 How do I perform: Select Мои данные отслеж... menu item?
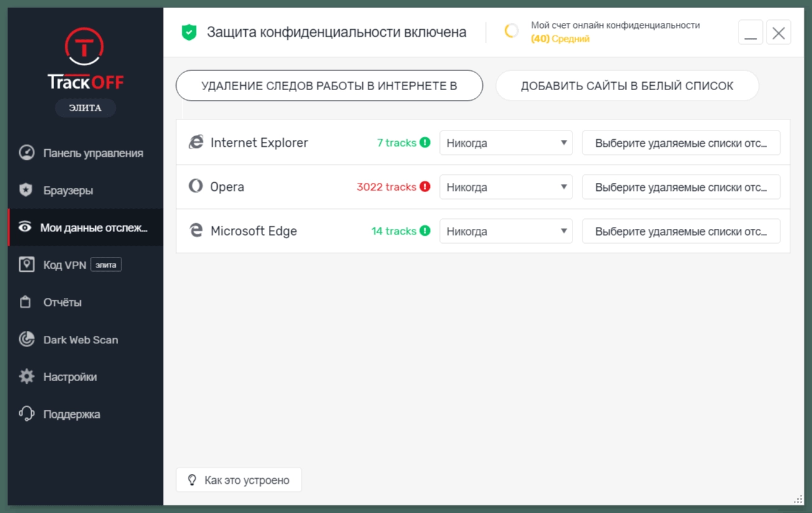[85, 228]
